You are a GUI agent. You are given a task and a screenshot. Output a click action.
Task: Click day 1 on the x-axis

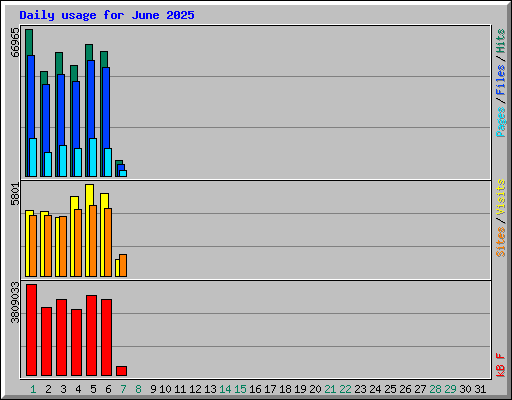click(33, 389)
